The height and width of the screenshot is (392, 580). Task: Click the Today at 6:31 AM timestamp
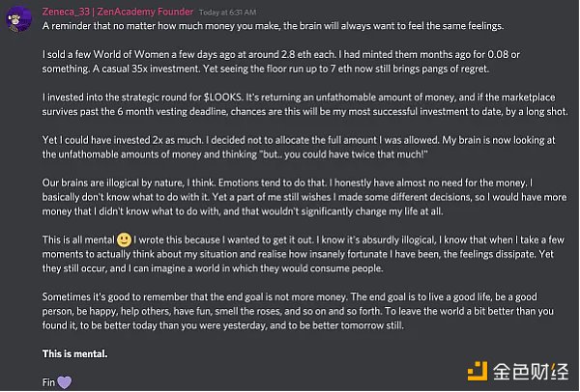point(224,10)
